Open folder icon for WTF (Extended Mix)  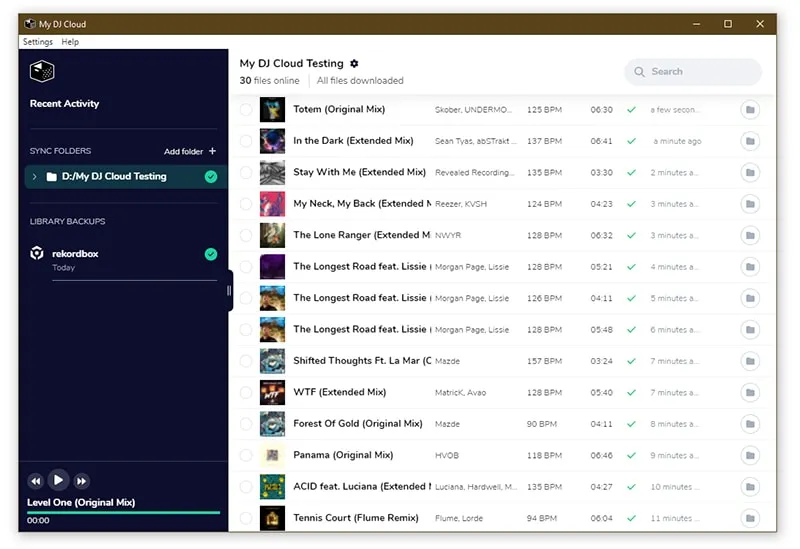pyautogui.click(x=749, y=392)
